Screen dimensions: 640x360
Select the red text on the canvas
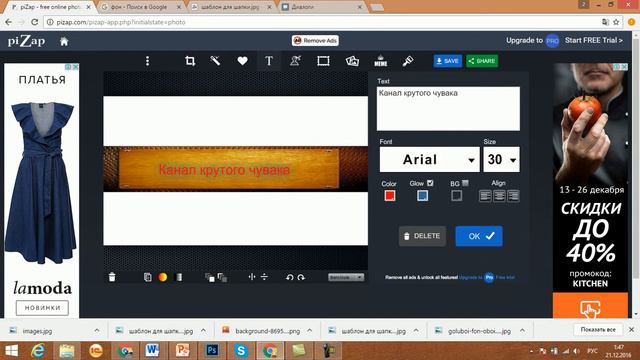pyautogui.click(x=224, y=170)
